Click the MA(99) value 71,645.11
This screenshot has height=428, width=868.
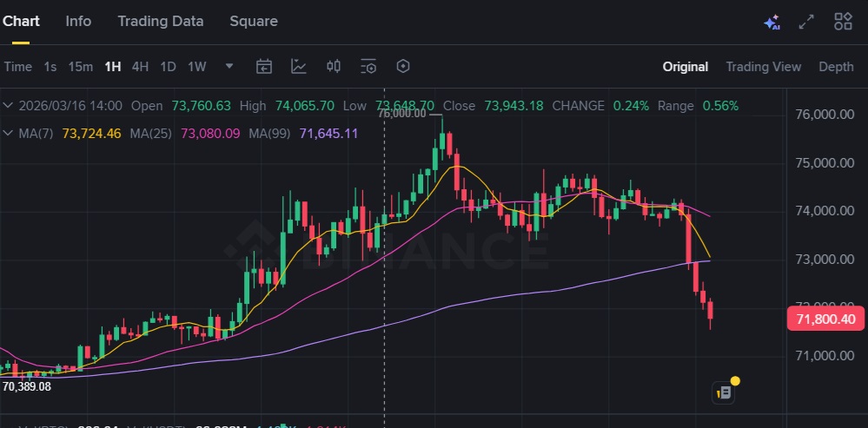click(328, 134)
